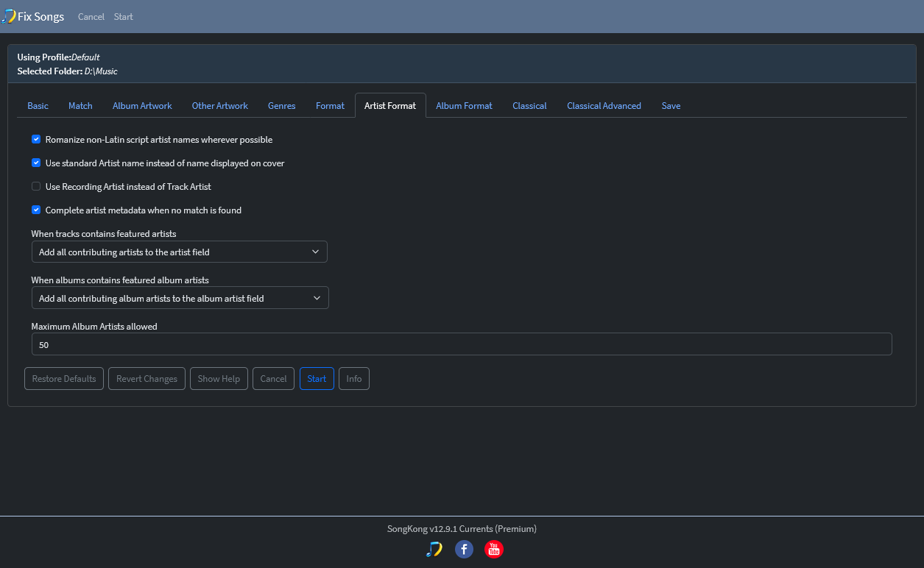Click the blue Start button below settings
This screenshot has width=924, height=568.
click(x=317, y=379)
